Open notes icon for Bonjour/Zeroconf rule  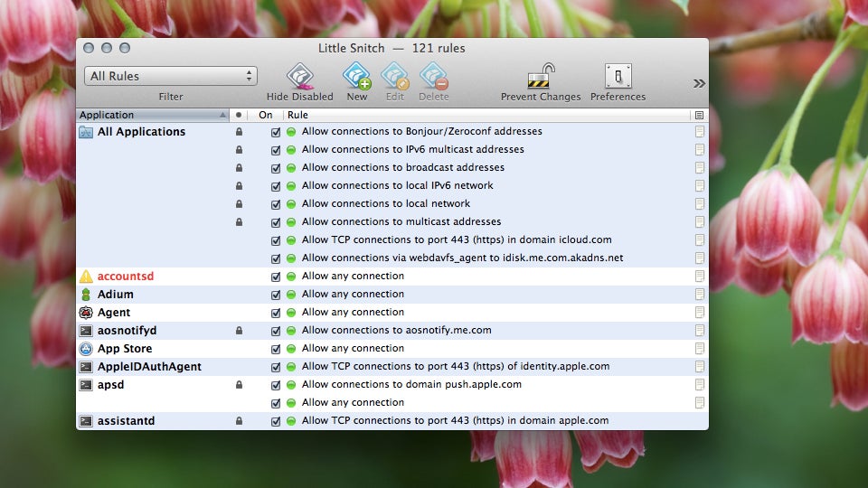coord(699,132)
